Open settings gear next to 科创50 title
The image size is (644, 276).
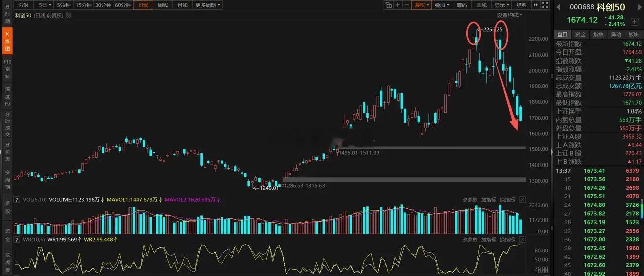tap(69, 15)
